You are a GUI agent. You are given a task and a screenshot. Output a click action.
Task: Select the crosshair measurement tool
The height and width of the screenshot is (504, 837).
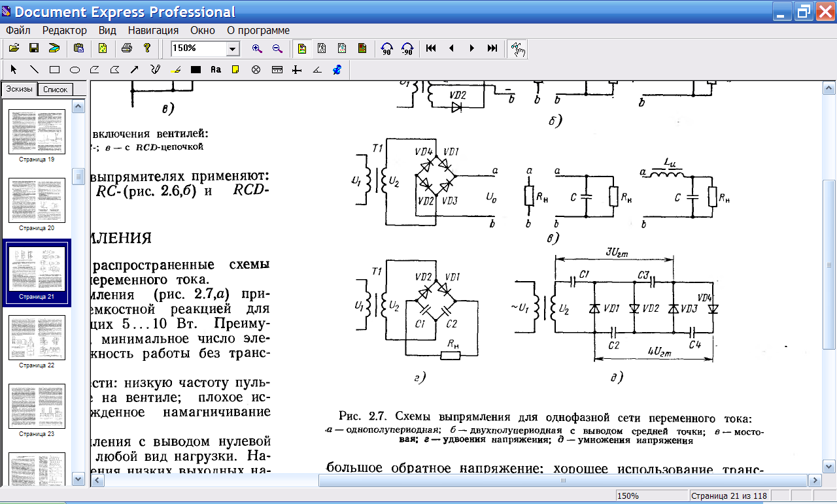point(297,69)
